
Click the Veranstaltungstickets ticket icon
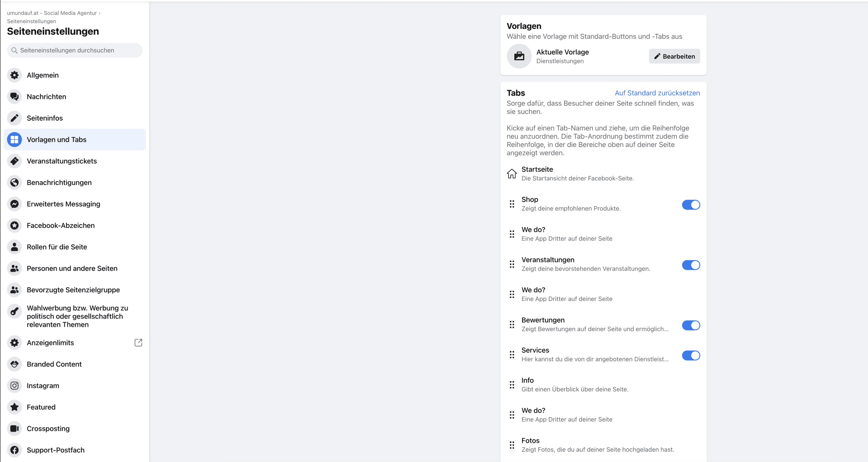click(x=14, y=161)
